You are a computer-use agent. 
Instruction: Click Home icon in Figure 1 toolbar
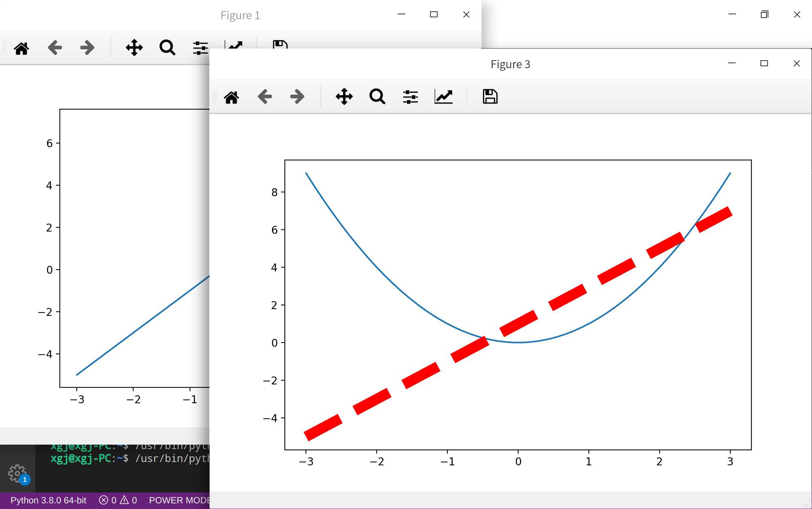point(21,48)
